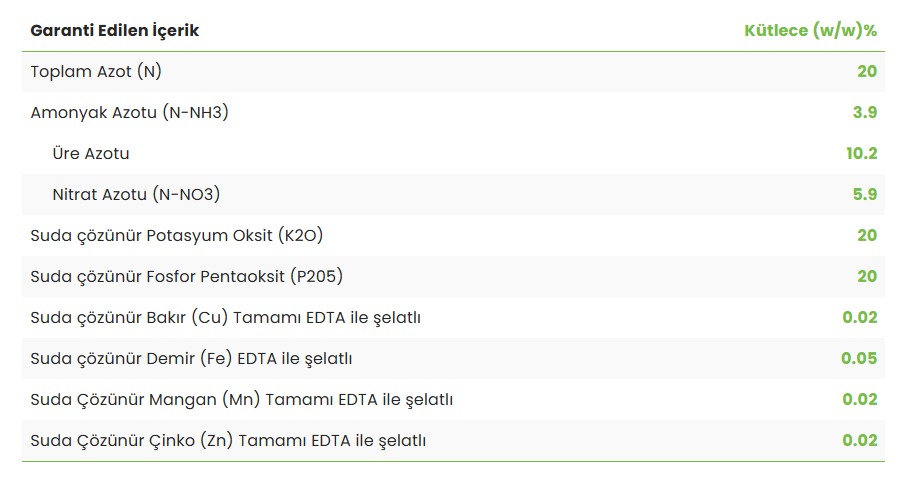Click the Toplam Azot value 20

(x=866, y=71)
